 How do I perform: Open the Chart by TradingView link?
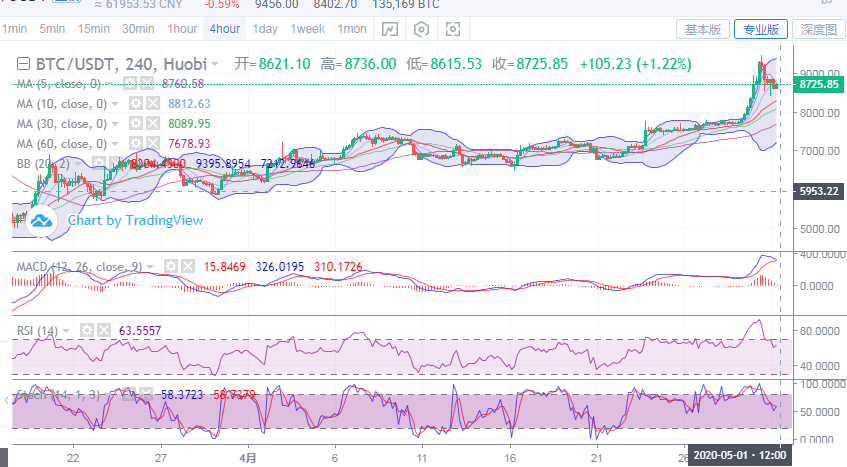pyautogui.click(x=135, y=220)
